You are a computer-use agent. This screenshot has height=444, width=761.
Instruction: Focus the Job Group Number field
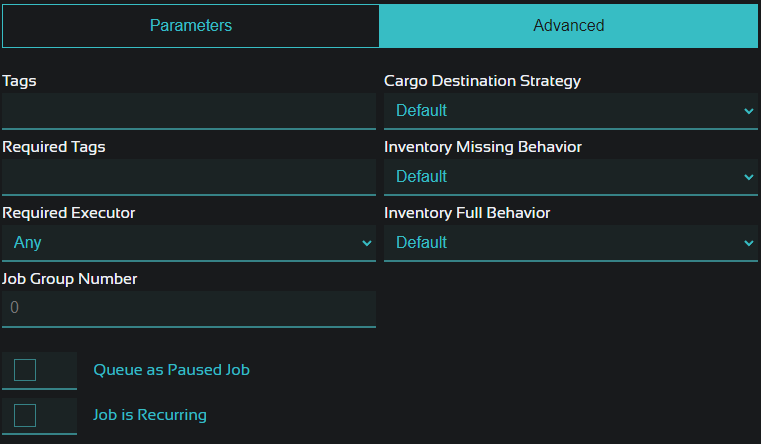(x=189, y=309)
